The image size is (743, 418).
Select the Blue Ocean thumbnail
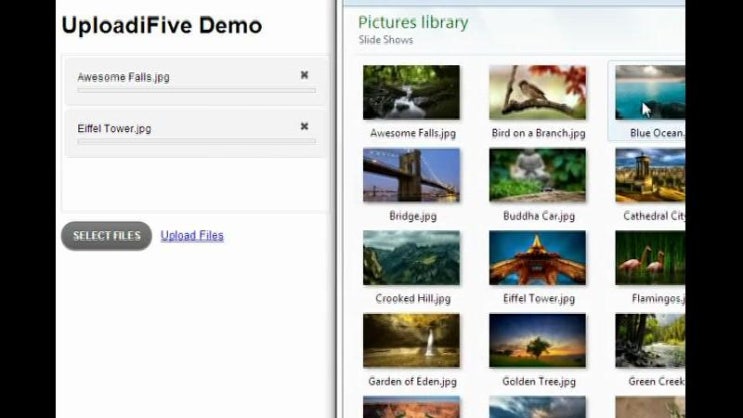tap(650, 92)
